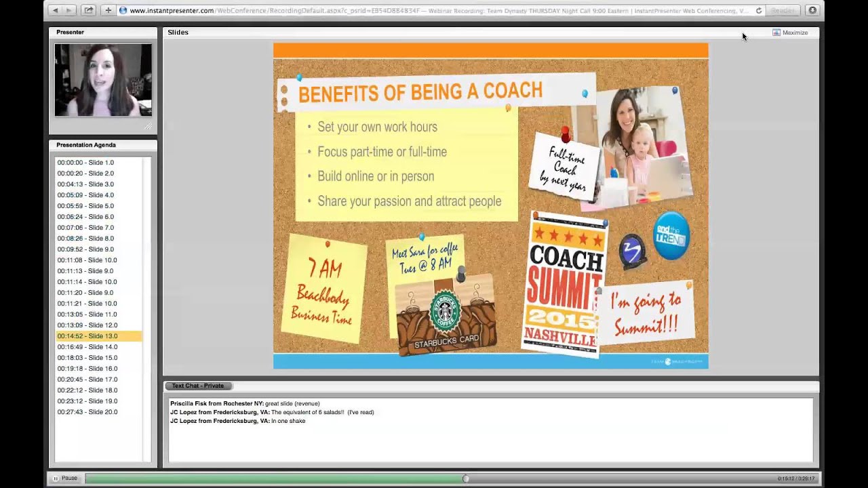Click the presenter video thumbnail
This screenshot has height=488, width=868.
point(103,80)
